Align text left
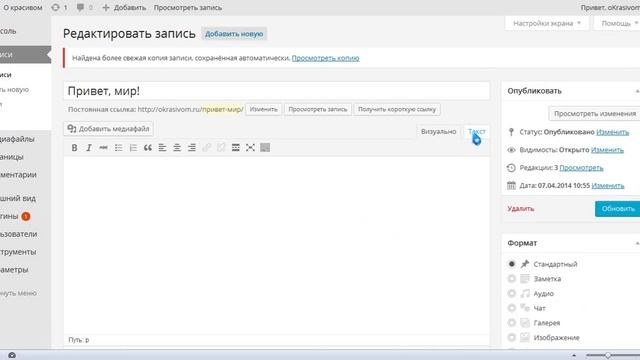The width and height of the screenshot is (640, 360). [162, 148]
